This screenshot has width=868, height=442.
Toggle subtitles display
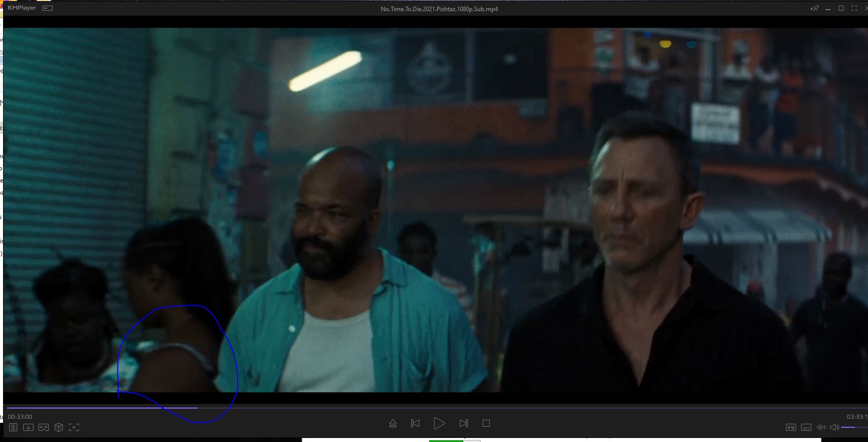(806, 427)
